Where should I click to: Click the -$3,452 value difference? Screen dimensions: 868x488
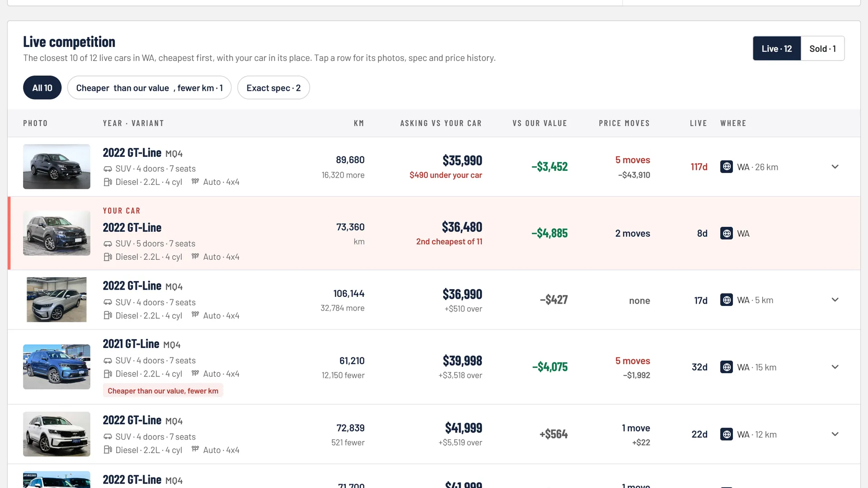coord(549,167)
